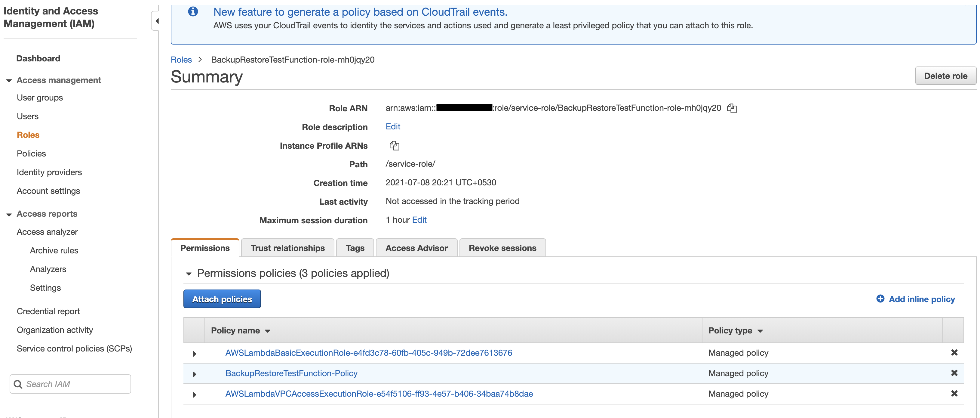Copy the Role ARN to clipboard

(x=732, y=109)
